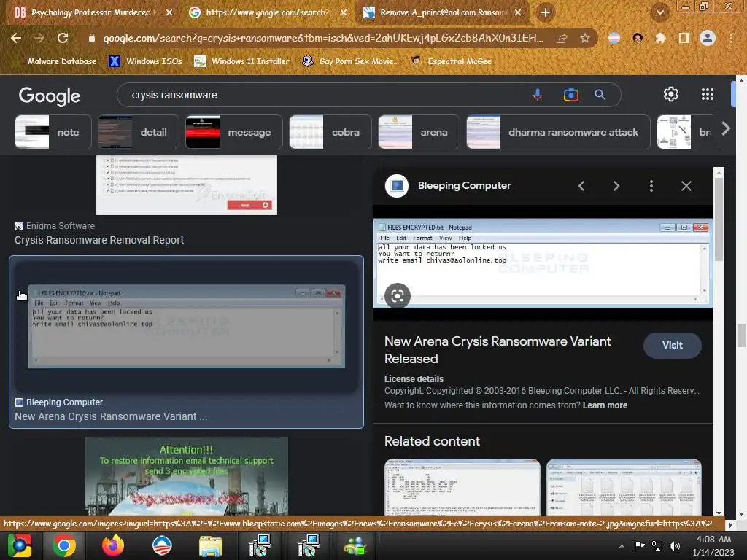
Task: Filter images by the arena chip
Action: pyautogui.click(x=419, y=132)
